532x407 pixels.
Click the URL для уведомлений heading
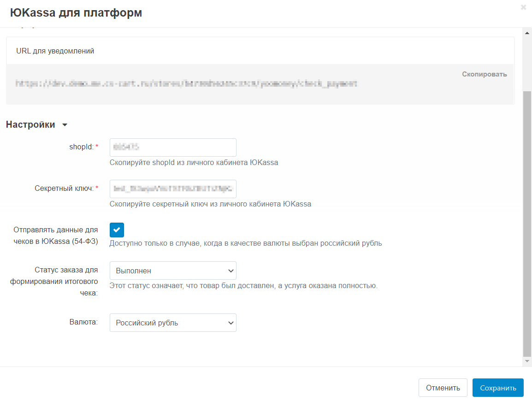click(55, 51)
